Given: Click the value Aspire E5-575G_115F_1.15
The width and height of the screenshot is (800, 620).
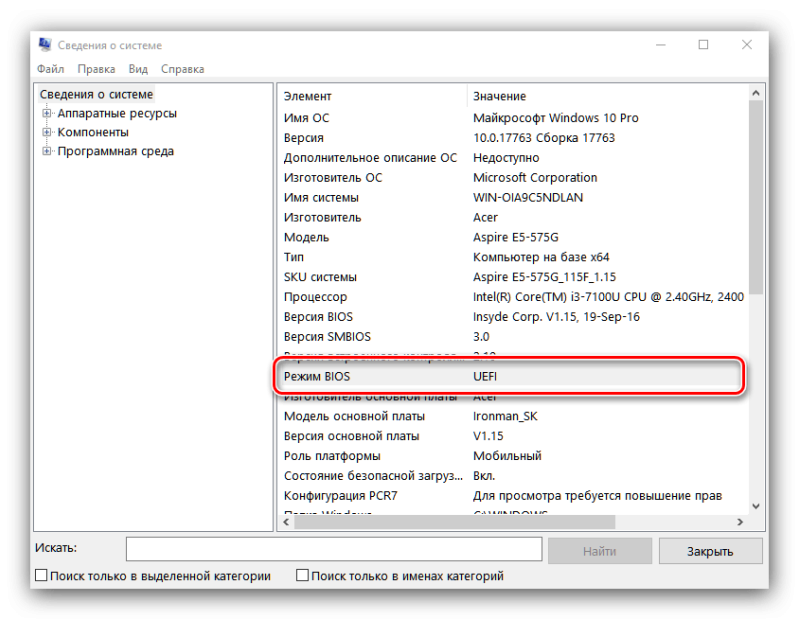Looking at the screenshot, I should pos(544,277).
